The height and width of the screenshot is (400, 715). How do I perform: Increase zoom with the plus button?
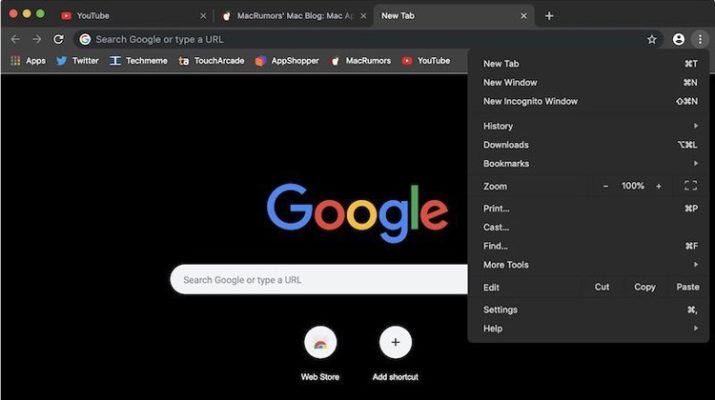[x=658, y=186]
